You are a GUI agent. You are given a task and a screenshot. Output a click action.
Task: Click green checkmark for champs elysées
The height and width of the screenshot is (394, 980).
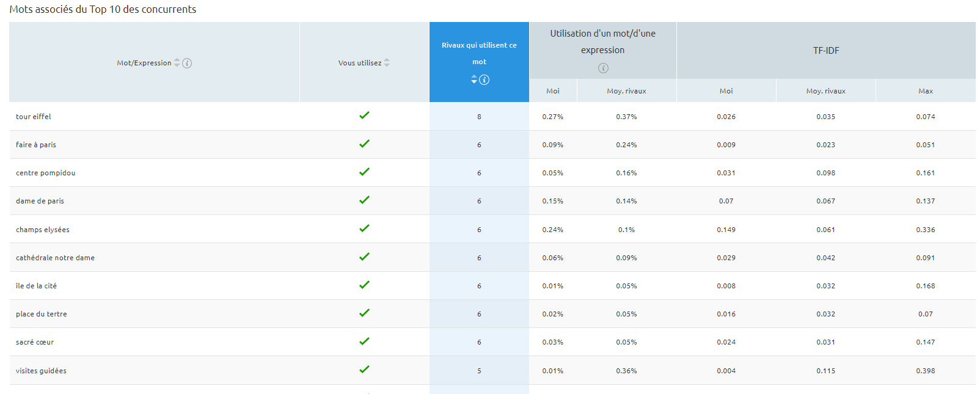coord(364,228)
